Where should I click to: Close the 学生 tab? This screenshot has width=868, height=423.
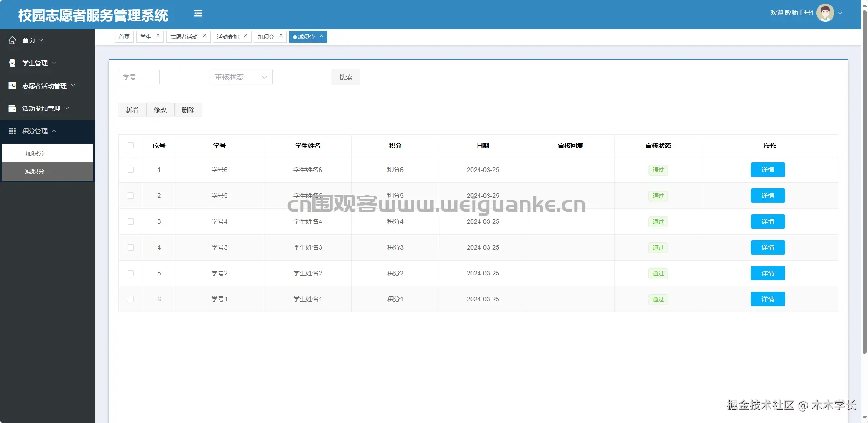(158, 35)
